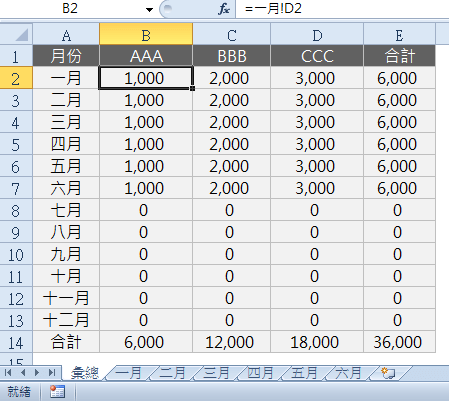Switch to the 一月 sheet tab
Image resolution: width=449 pixels, height=401 pixels.
click(128, 373)
